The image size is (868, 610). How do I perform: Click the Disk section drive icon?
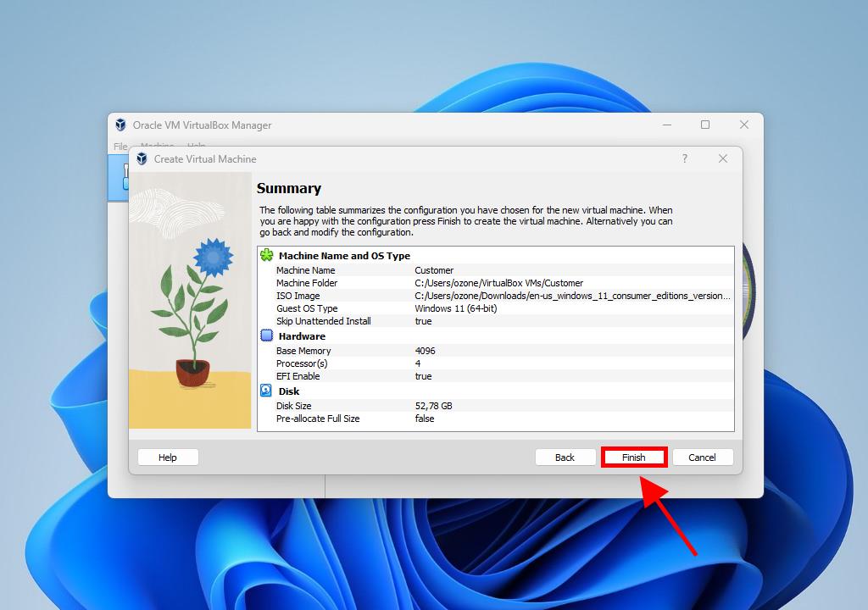(x=267, y=391)
